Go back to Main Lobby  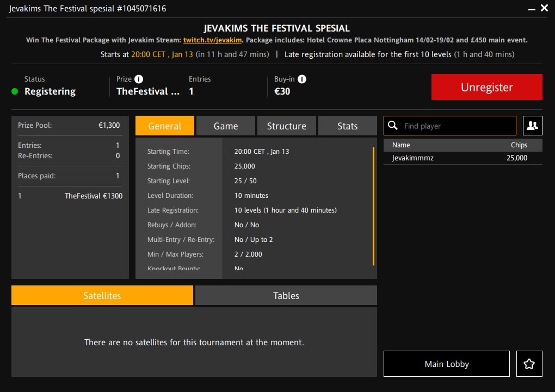(447, 364)
